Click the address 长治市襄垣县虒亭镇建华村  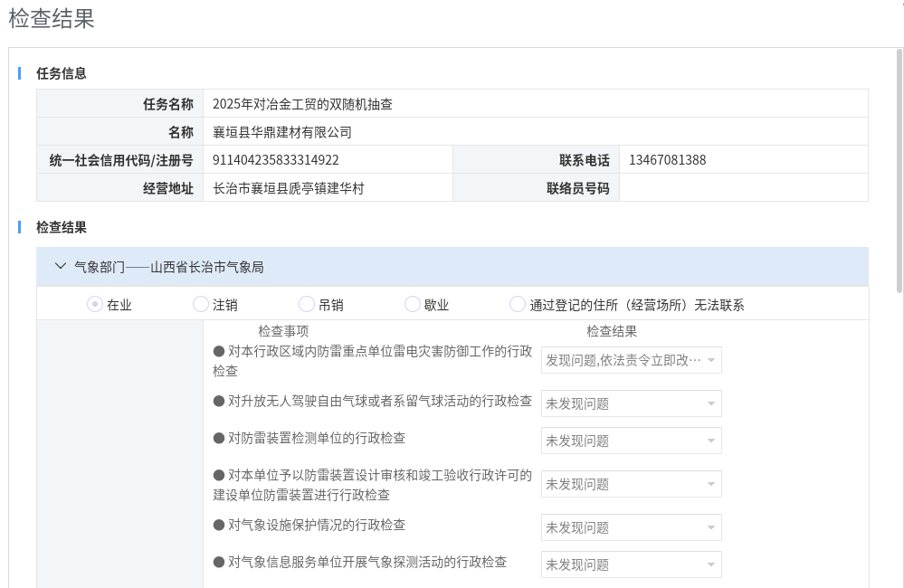289,188
